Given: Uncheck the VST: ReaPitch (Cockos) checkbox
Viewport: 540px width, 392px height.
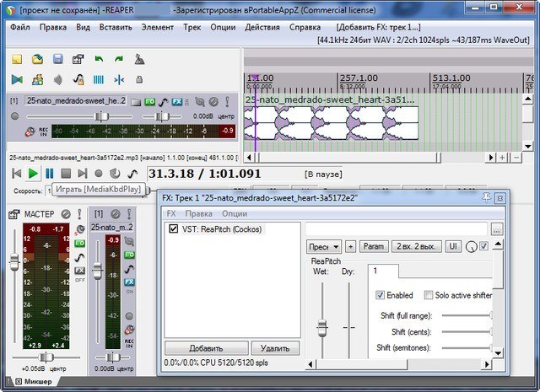Looking at the screenshot, I should [174, 228].
